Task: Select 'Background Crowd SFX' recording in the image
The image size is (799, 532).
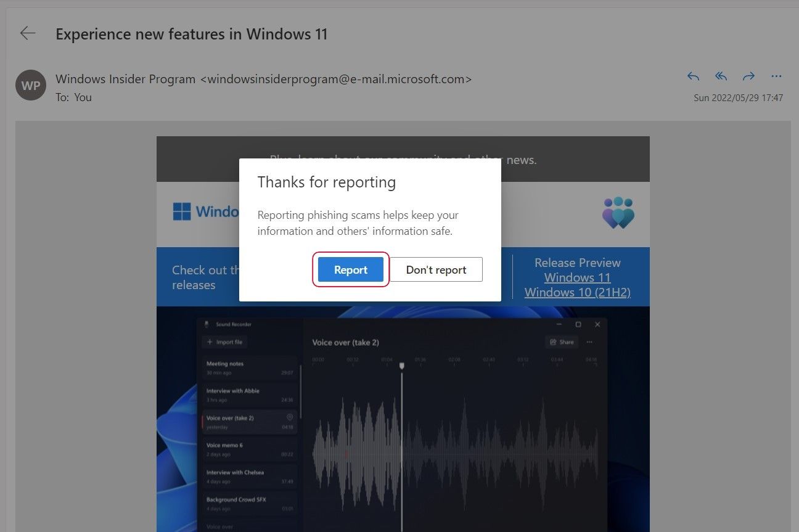Action: [x=250, y=504]
